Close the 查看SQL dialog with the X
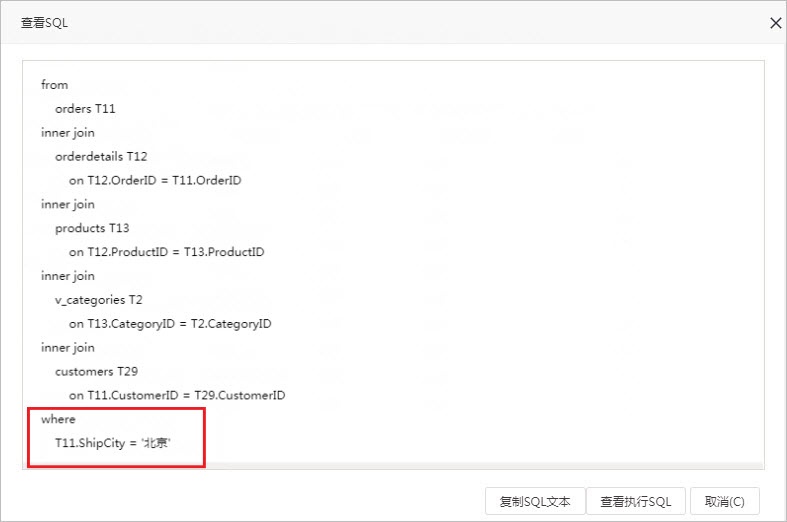787x522 pixels. pos(775,23)
